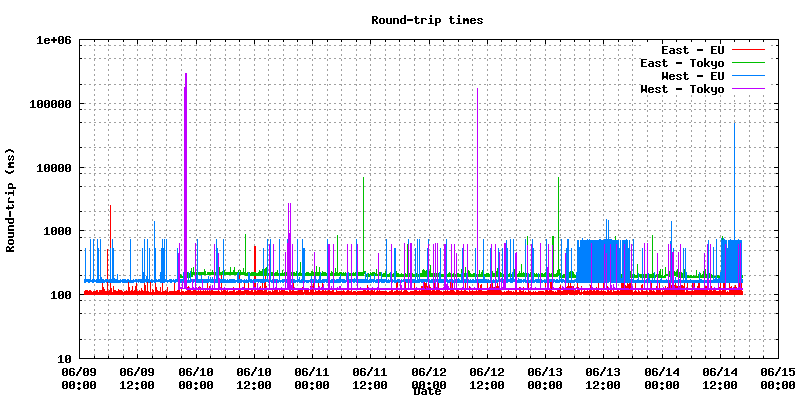Viewport: 800px width, 400px height.
Task: Click the dense blue block after 06/13 12:00
Action: click(605, 260)
